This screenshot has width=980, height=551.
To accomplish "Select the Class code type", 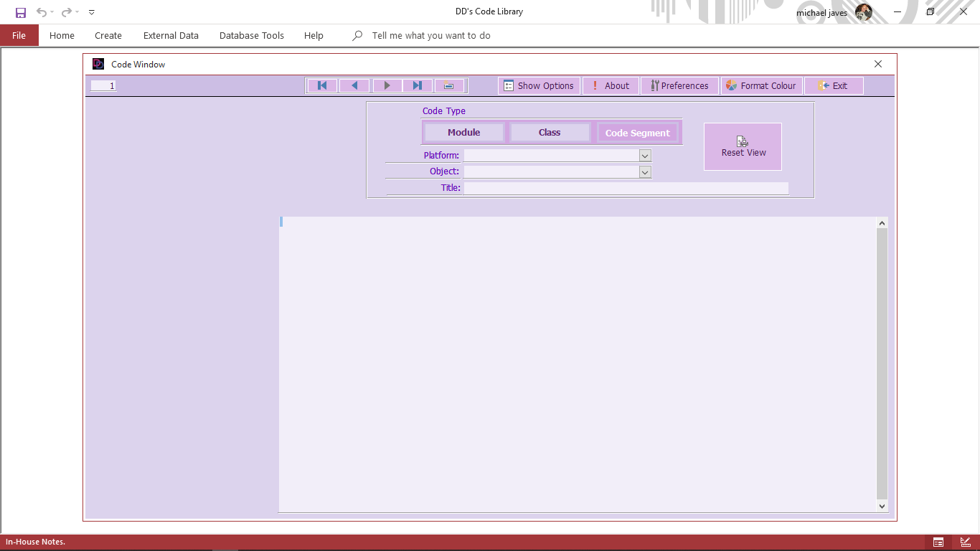I will [550, 133].
